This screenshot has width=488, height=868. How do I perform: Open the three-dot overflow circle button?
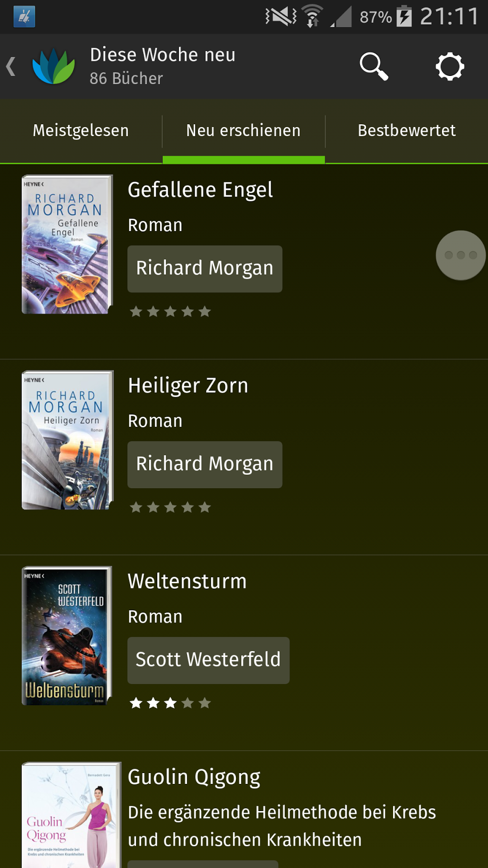click(x=460, y=255)
